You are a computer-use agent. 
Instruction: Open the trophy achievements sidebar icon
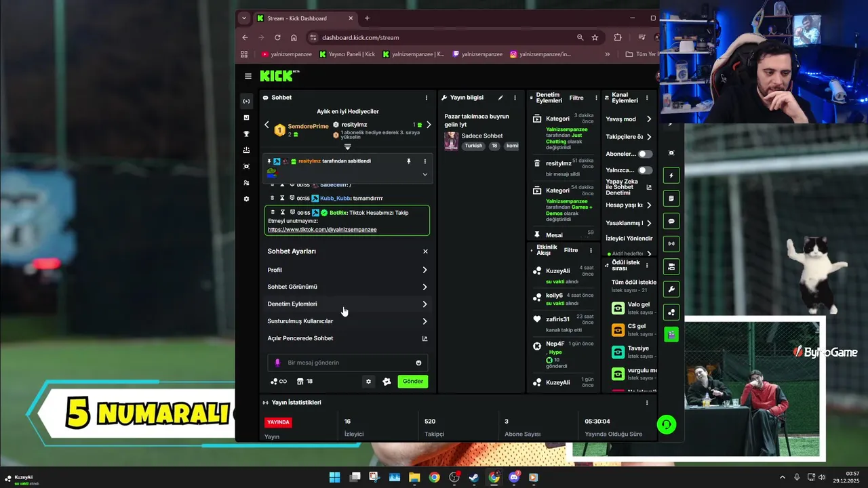pos(246,134)
